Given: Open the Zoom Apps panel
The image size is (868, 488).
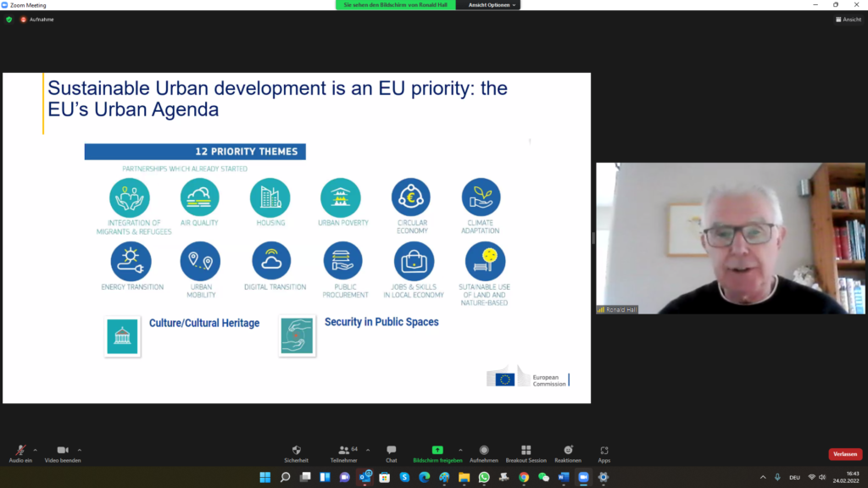Looking at the screenshot, I should 604,452.
